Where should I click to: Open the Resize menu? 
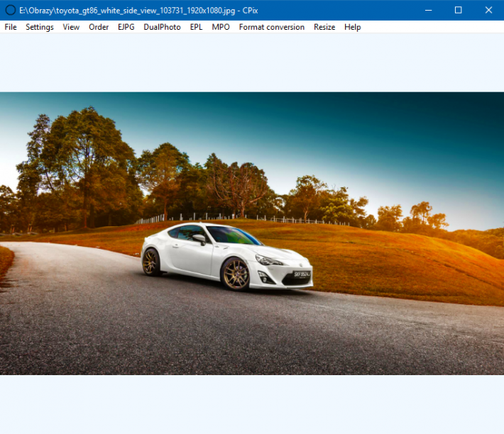[x=324, y=27]
